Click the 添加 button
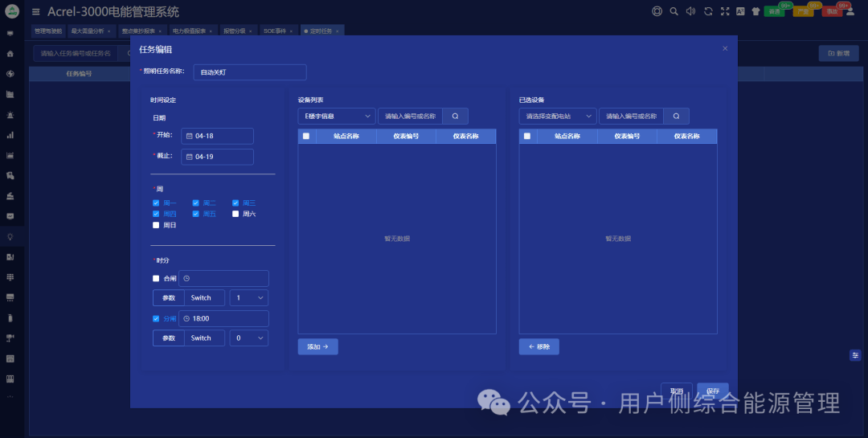Screen dimensions: 868x438 (317, 347)
